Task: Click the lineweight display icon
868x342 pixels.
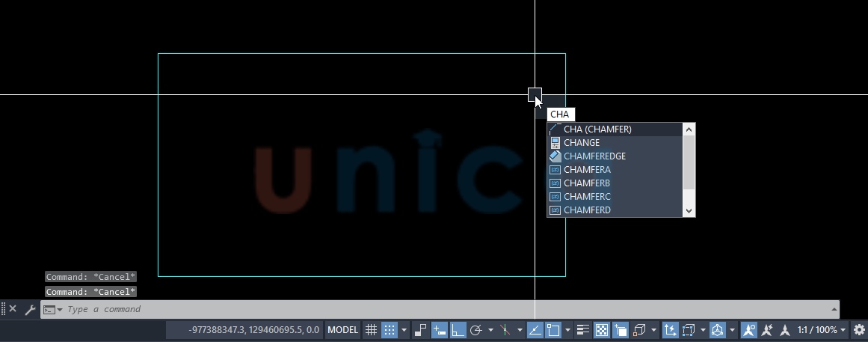Action: (583, 330)
